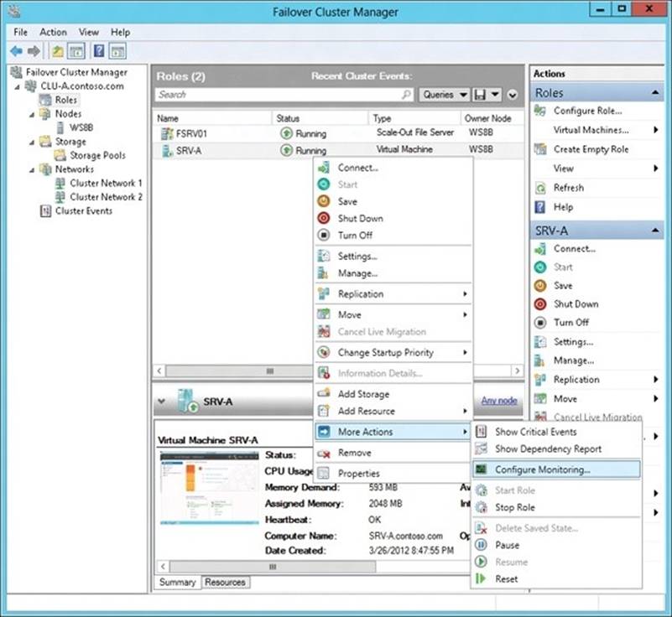Click the blue Help question mark toolbar icon
The width and height of the screenshot is (672, 617).
pos(99,51)
